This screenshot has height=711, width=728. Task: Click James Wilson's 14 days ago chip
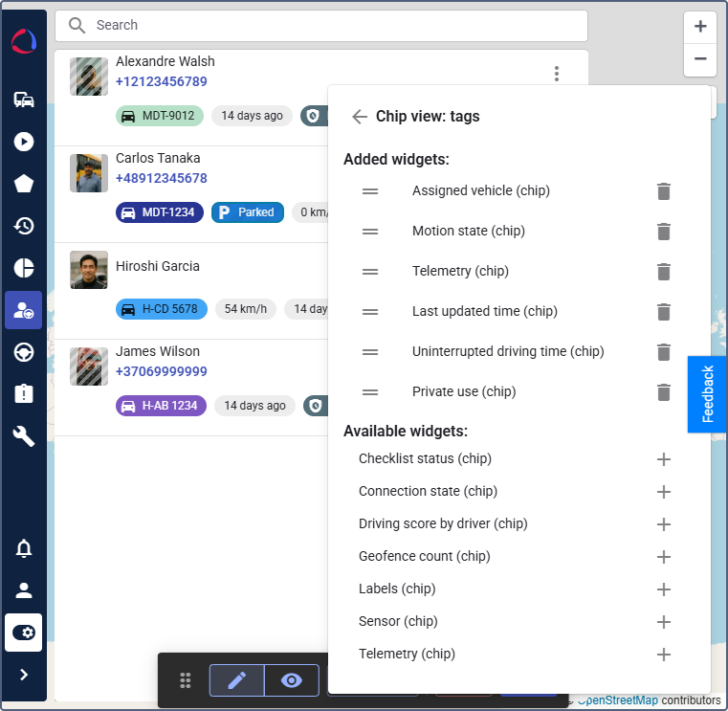pyautogui.click(x=254, y=406)
